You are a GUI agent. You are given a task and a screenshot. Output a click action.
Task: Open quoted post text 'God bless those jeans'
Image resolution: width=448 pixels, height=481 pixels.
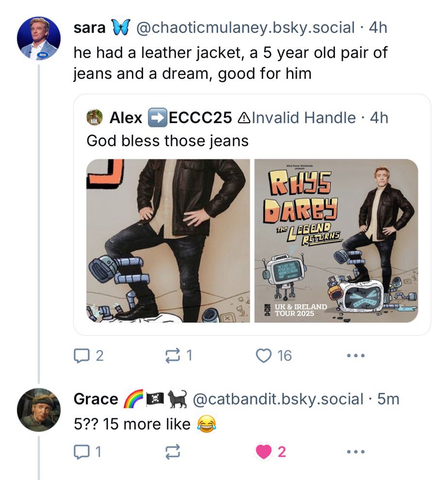click(x=167, y=141)
